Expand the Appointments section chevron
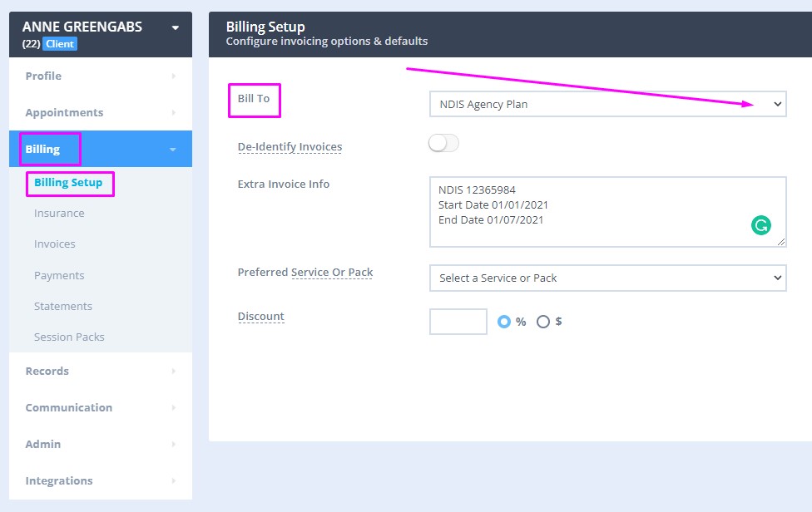 click(173, 112)
